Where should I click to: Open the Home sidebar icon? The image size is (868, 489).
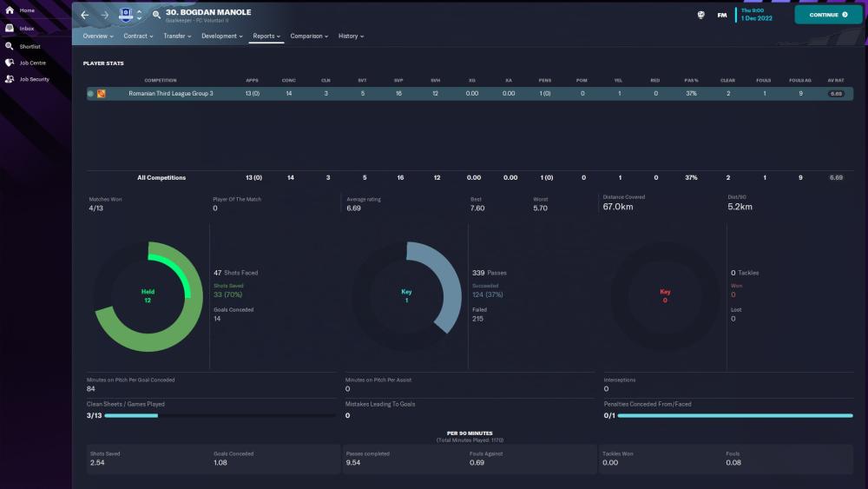(10, 10)
